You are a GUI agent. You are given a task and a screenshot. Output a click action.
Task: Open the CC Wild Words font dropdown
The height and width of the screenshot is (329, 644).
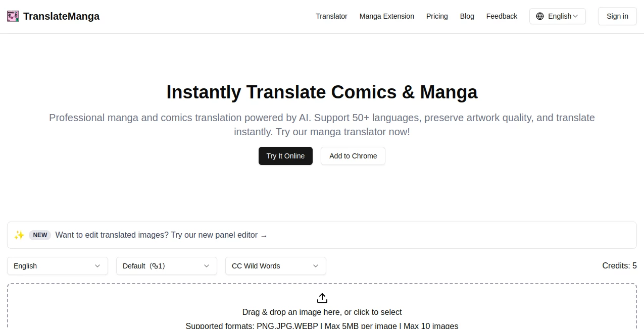click(275, 266)
